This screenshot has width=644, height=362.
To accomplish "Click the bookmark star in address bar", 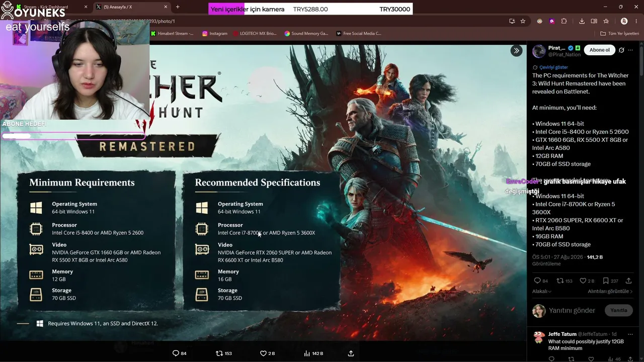I will 523,21.
